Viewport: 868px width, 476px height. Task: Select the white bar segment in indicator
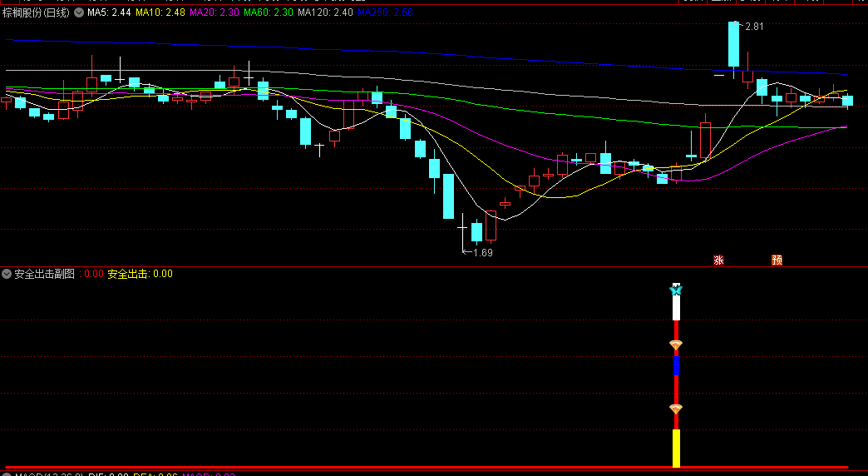(676, 308)
